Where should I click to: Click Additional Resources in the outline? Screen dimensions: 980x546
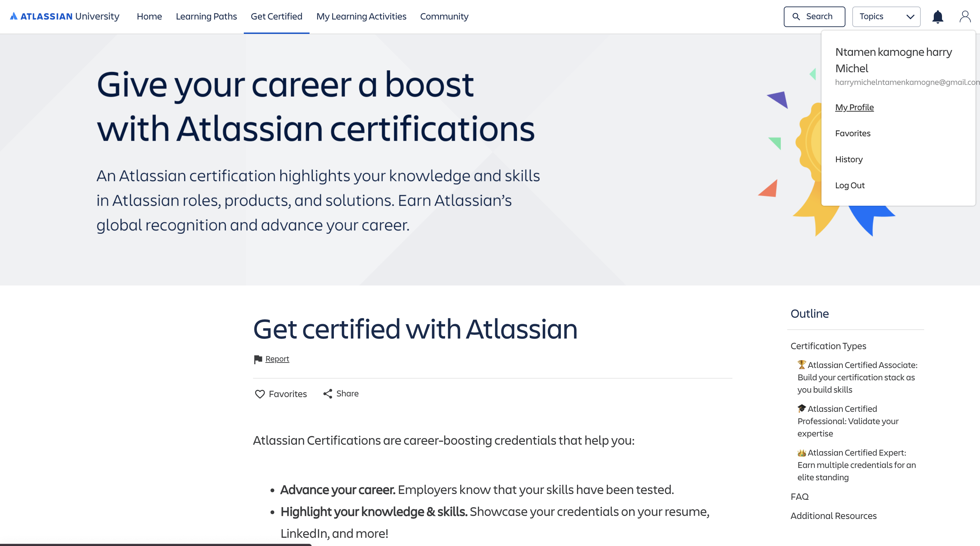[x=834, y=516]
